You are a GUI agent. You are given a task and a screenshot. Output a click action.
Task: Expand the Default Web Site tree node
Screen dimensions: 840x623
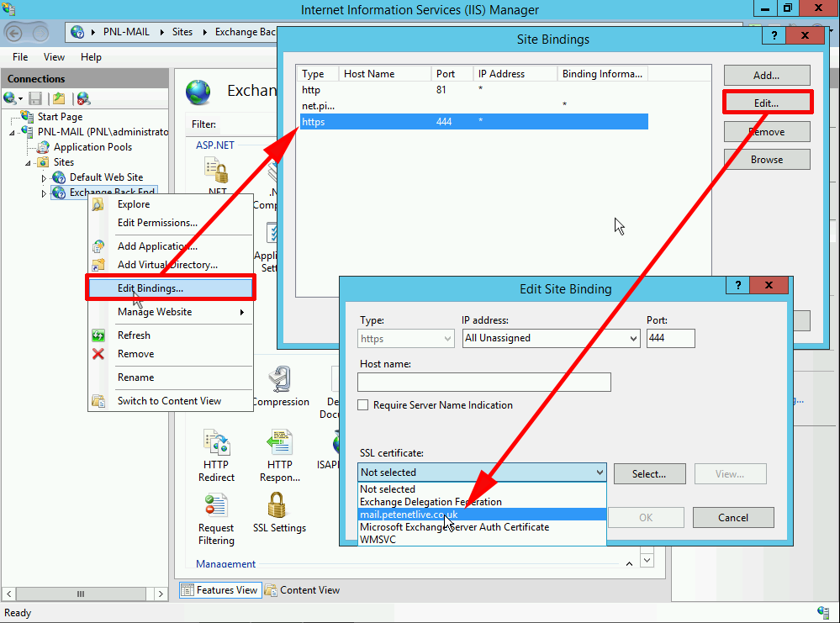tap(44, 178)
